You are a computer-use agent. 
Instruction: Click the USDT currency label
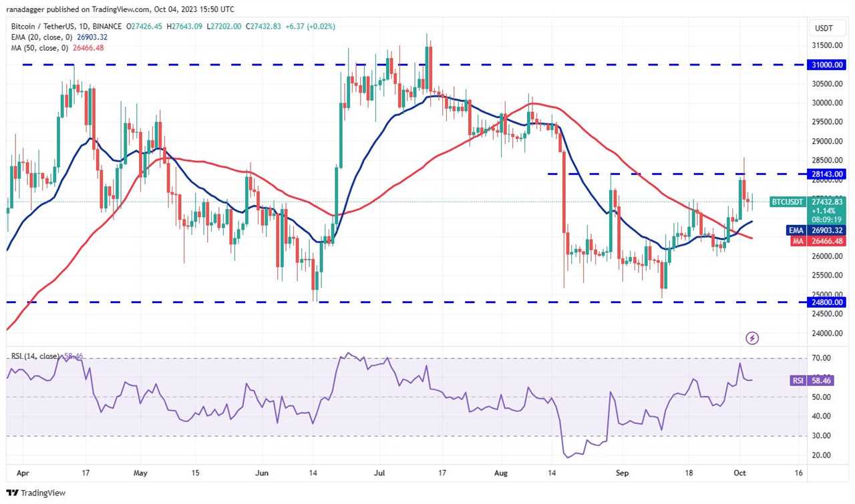click(822, 28)
